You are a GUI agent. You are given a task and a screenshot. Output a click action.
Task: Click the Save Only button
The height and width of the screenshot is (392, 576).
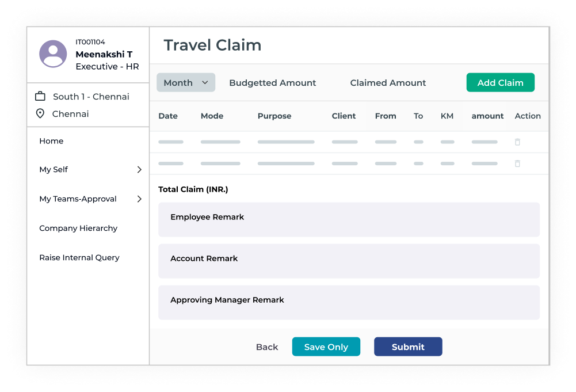point(326,347)
